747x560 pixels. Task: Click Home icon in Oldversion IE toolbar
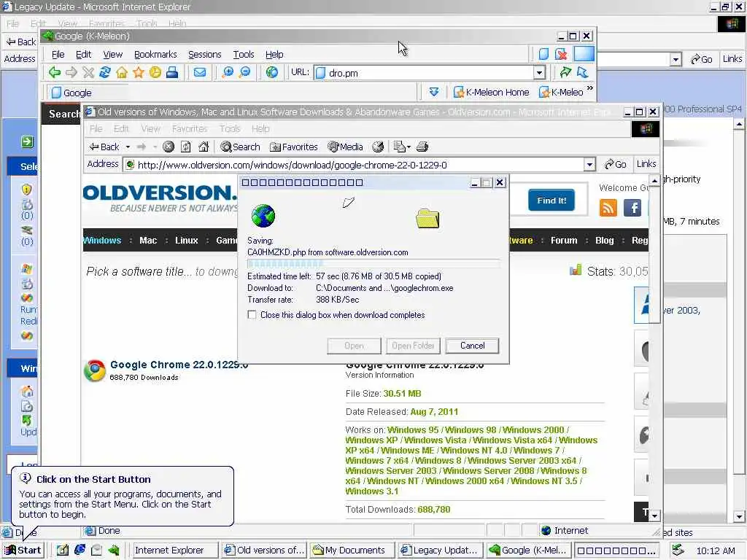pyautogui.click(x=204, y=147)
